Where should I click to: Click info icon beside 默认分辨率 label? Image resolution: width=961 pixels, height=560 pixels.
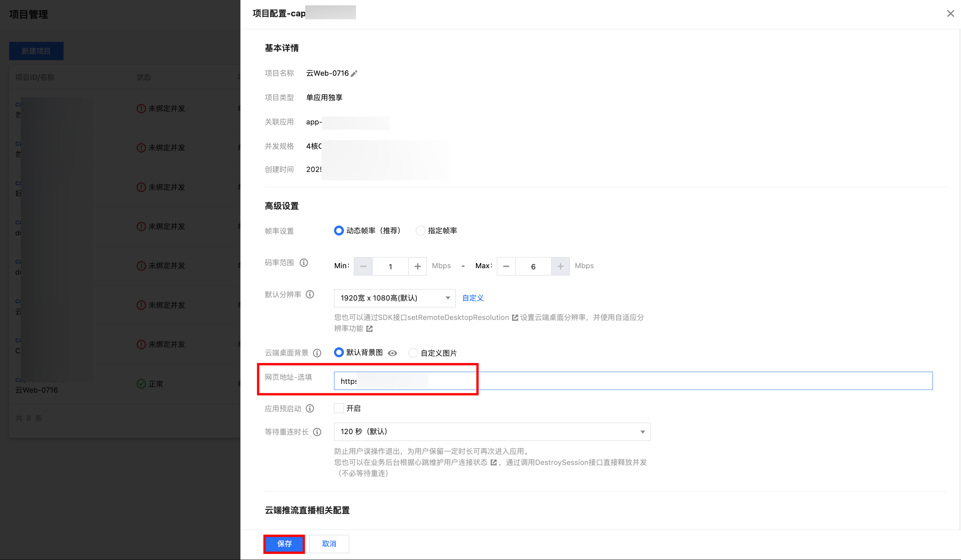coord(310,294)
